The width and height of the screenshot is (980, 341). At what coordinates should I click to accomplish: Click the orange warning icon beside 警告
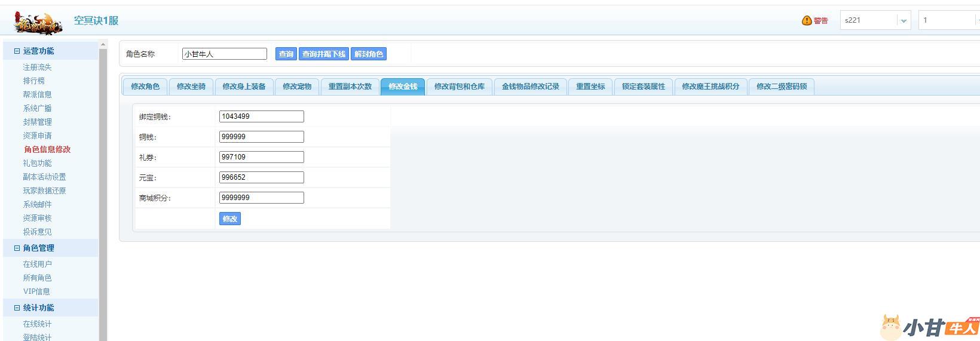click(x=806, y=20)
